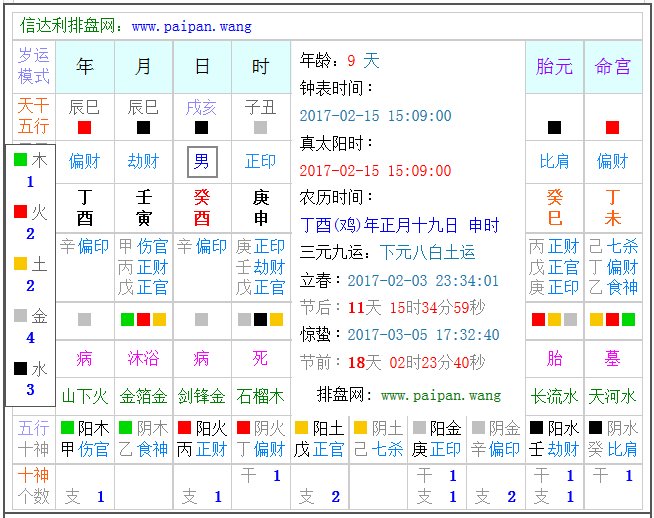Click 长流水 in 胎元 column
654x518 pixels.
[x=554, y=396]
